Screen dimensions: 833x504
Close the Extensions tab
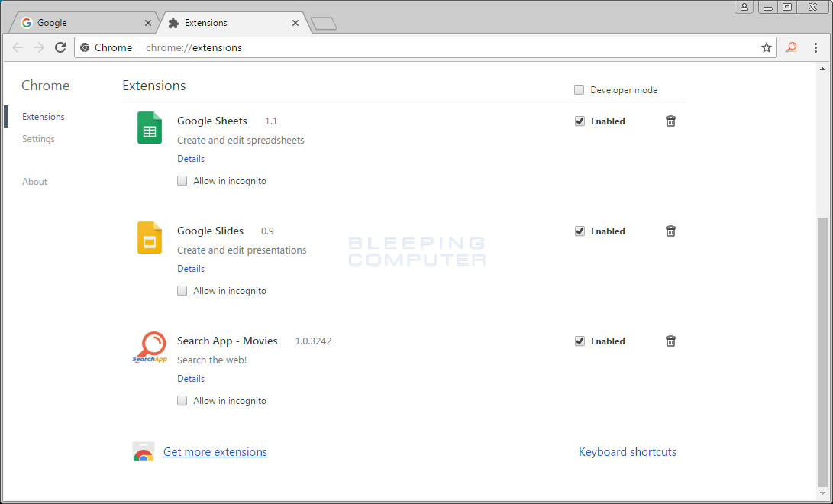[295, 23]
